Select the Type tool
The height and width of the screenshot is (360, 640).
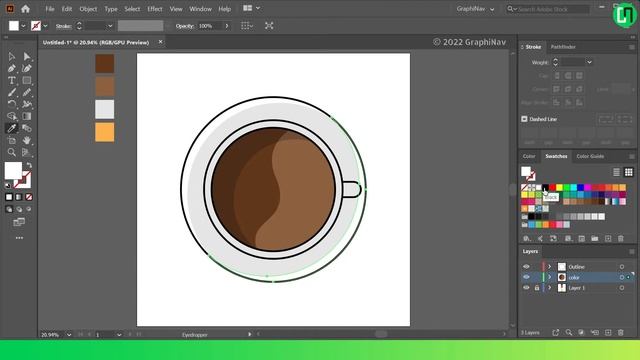(x=11, y=80)
